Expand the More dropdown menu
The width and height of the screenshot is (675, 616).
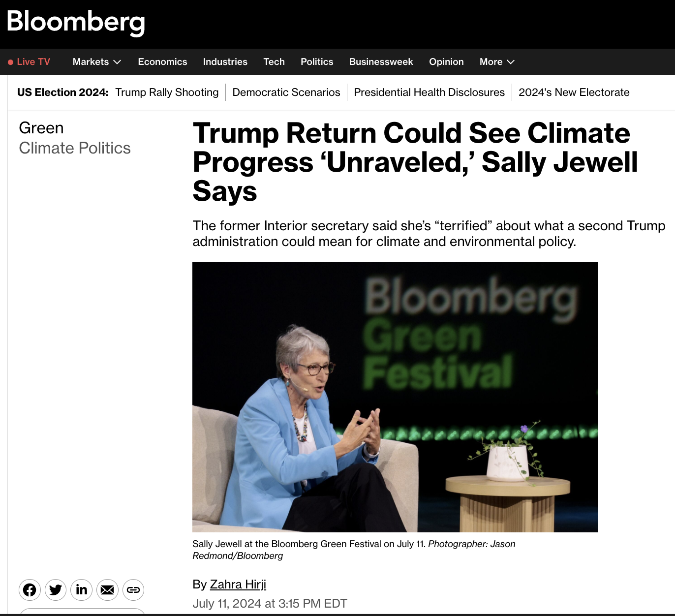click(497, 62)
